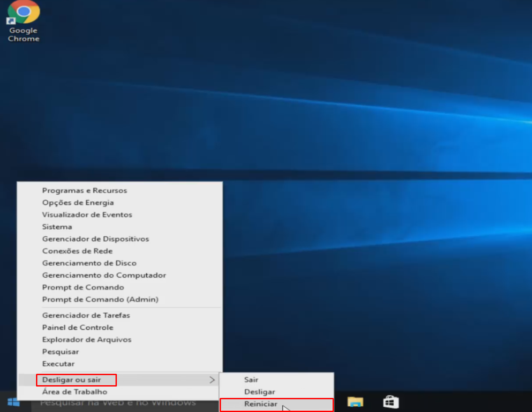This screenshot has width=532, height=412.
Task: Launch the Store app from taskbar
Action: [391, 401]
